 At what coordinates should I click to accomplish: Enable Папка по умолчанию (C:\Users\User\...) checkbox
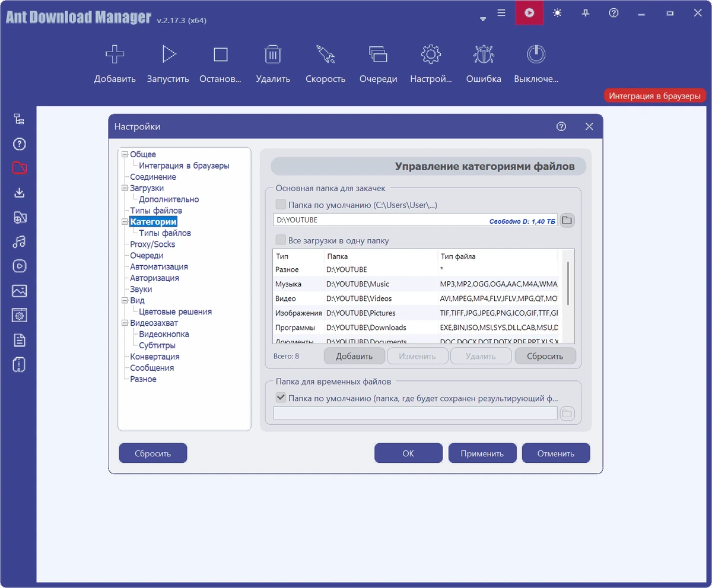point(281,205)
